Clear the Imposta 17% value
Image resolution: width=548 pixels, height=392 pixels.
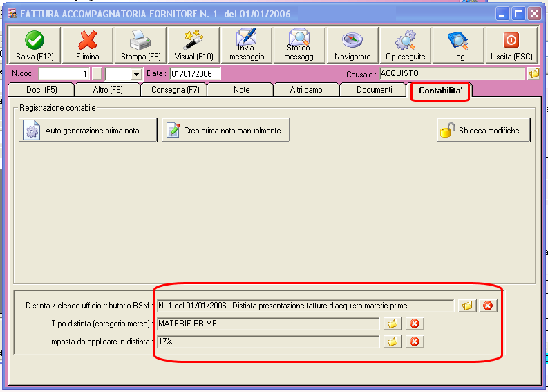point(415,342)
